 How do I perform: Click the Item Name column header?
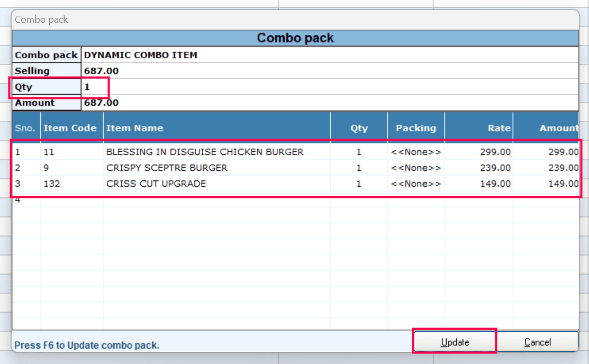135,128
